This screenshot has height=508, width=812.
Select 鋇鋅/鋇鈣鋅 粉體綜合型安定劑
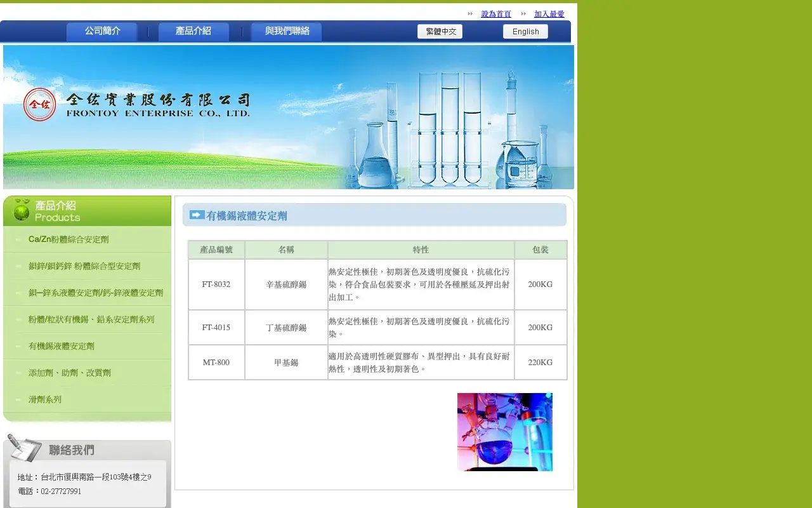[84, 266]
